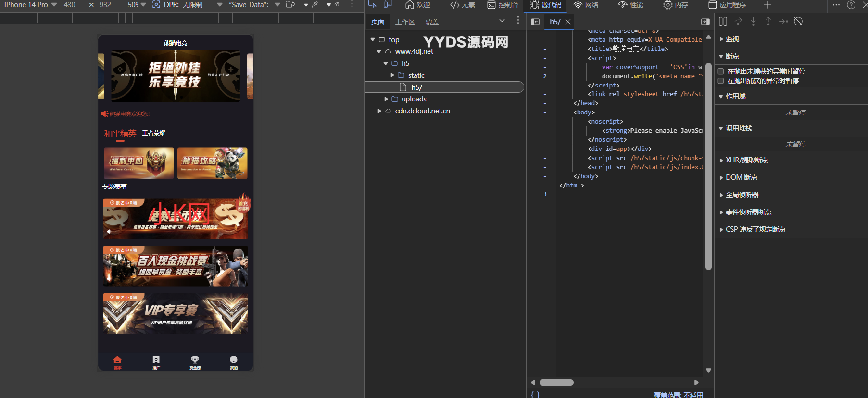Click the DevTools help question mark icon
The width and height of the screenshot is (868, 398).
[851, 5]
